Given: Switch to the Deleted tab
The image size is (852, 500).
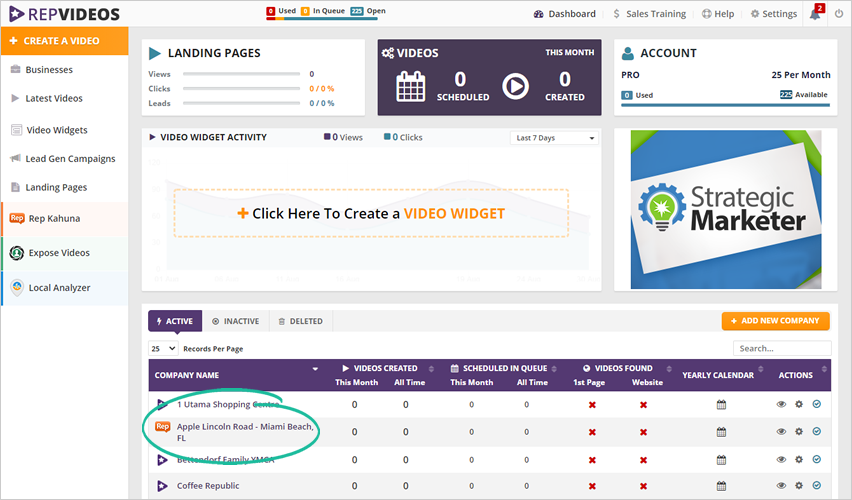Looking at the screenshot, I should click(301, 321).
